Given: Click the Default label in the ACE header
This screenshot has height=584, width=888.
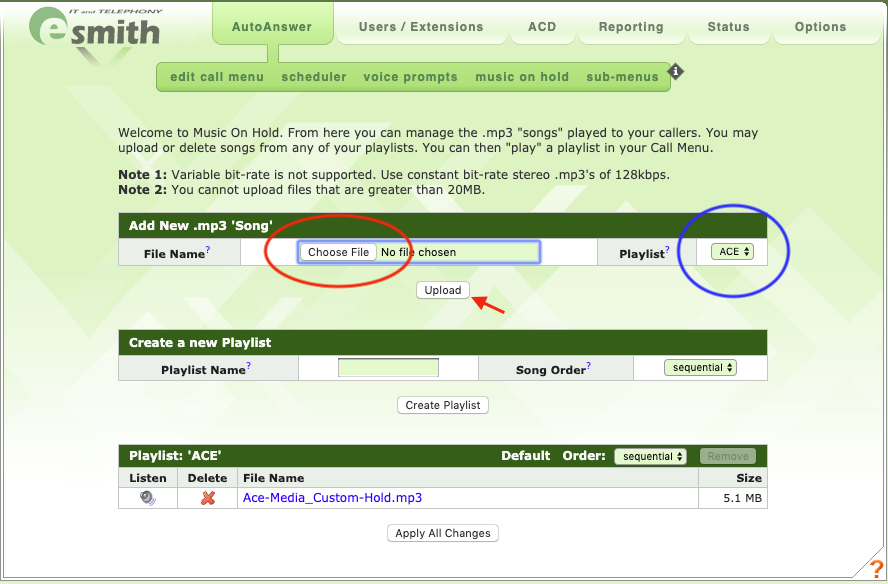Looking at the screenshot, I should [x=526, y=456].
